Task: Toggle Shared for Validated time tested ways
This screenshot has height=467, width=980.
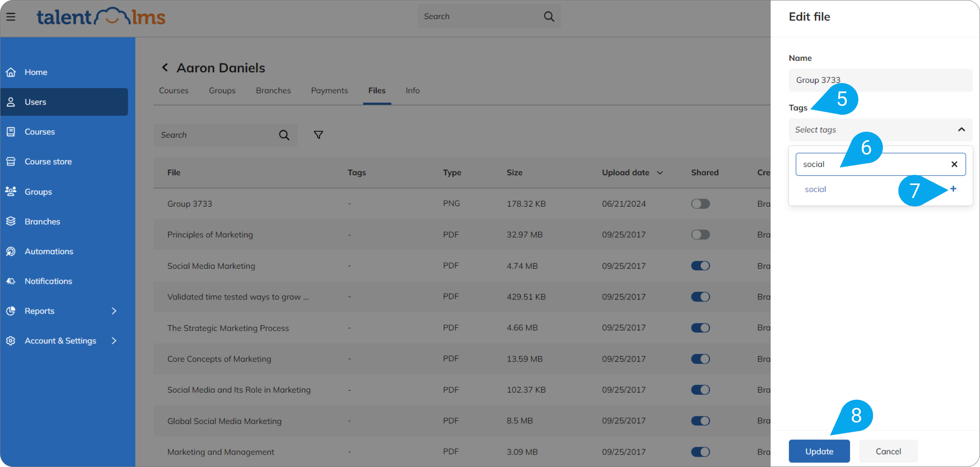Action: 700,297
